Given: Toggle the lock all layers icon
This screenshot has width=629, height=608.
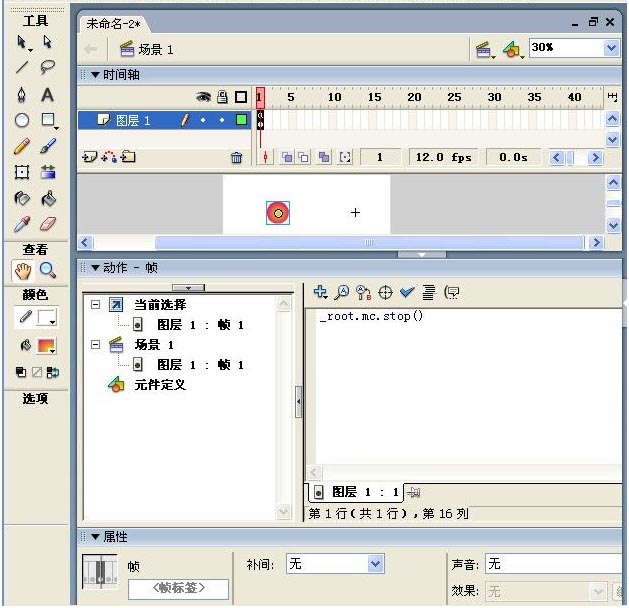Looking at the screenshot, I should tap(222, 97).
